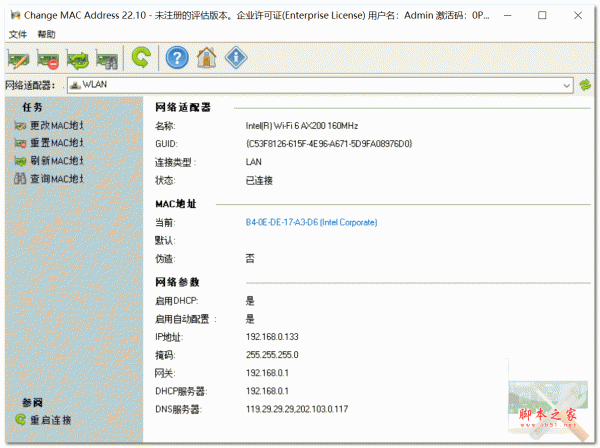Refresh adapter list icon right of dropdown

click(585, 86)
